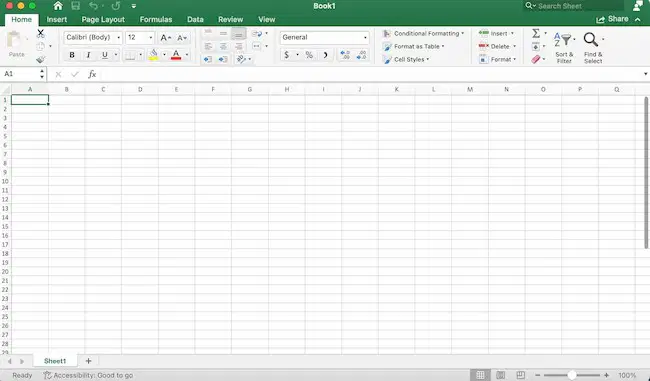The width and height of the screenshot is (650, 381).
Task: Open the Page Layout tab
Action: pyautogui.click(x=103, y=19)
